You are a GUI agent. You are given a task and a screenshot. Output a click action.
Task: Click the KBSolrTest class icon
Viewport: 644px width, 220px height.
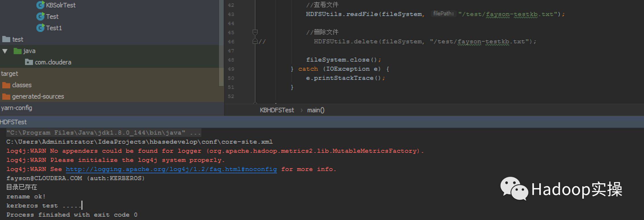[x=40, y=5]
